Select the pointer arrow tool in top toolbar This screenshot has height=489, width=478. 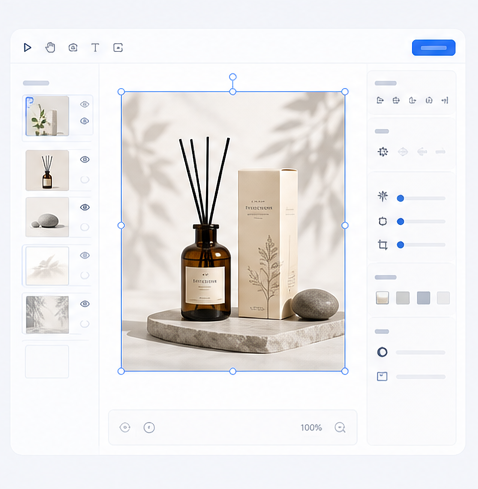pyautogui.click(x=27, y=48)
